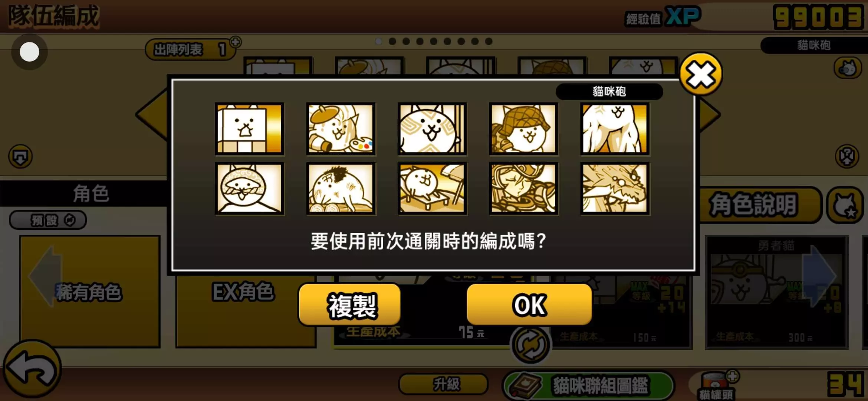Image resolution: width=868 pixels, height=401 pixels.
Task: Add lineup slot via 出陣列表 plus icon
Action: point(235,42)
